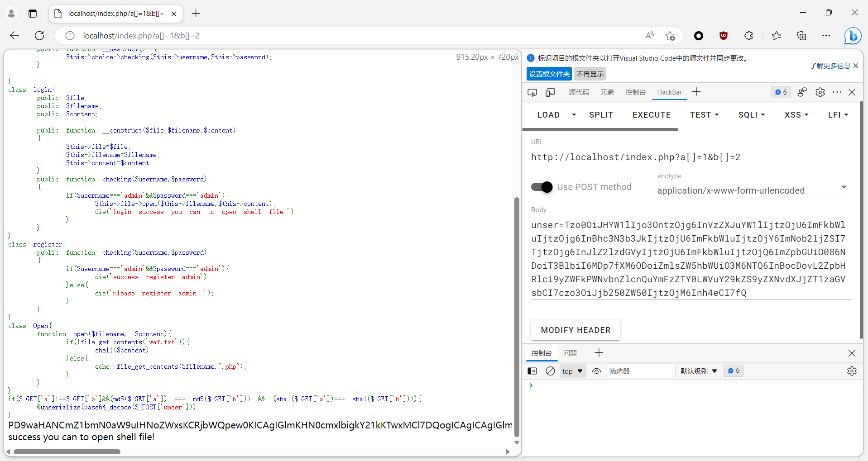Click the browser refresh icon
The width and height of the screenshot is (868, 461).
40,36
